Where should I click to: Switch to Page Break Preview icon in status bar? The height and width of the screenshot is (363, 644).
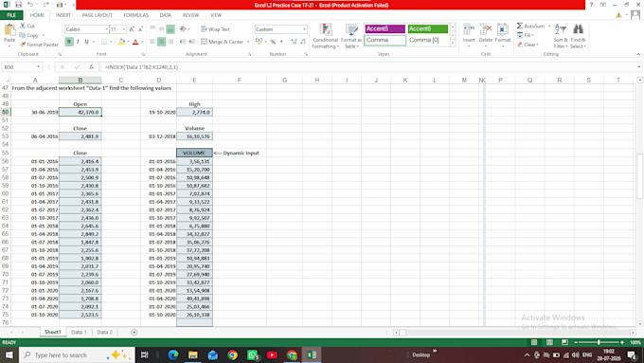coord(564,342)
